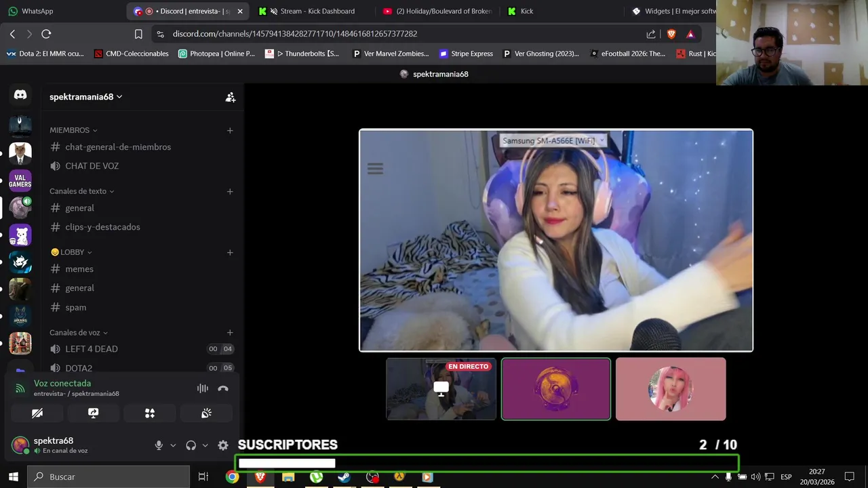
Task: Switch to Widgets El mejor tab
Action: [x=671, y=11]
